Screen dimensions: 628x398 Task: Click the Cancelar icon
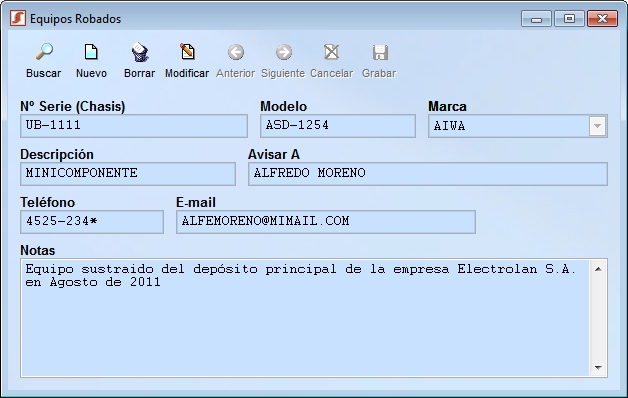[331, 52]
